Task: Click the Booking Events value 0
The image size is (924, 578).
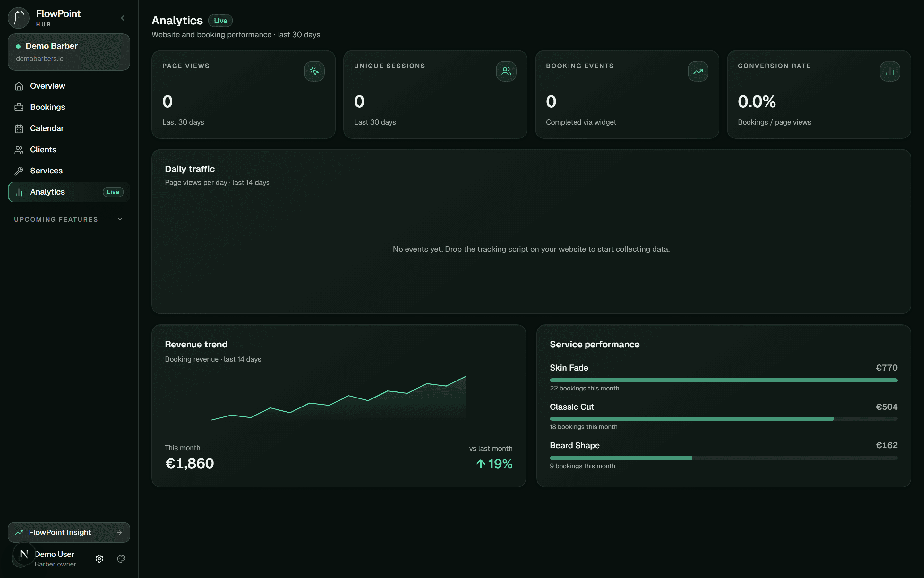Action: point(551,101)
